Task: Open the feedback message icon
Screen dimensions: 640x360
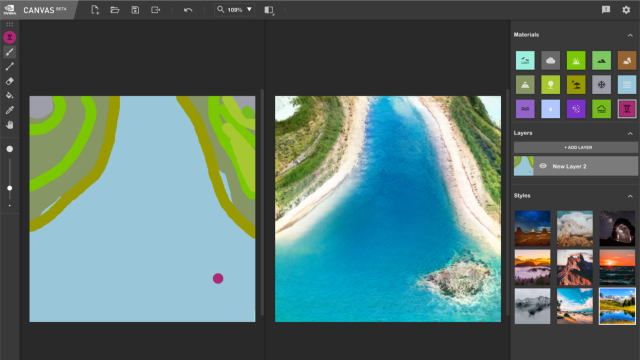Action: (606, 9)
